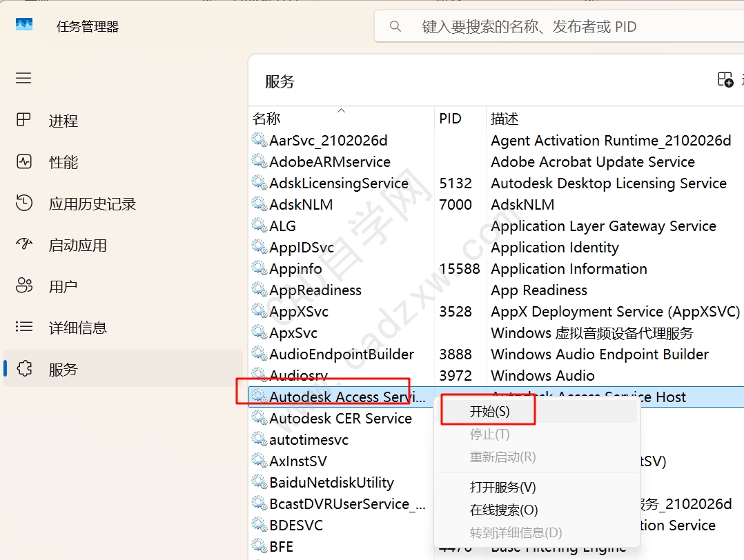This screenshot has width=744, height=560.
Task: Click the Details list icon
Action: click(x=23, y=327)
